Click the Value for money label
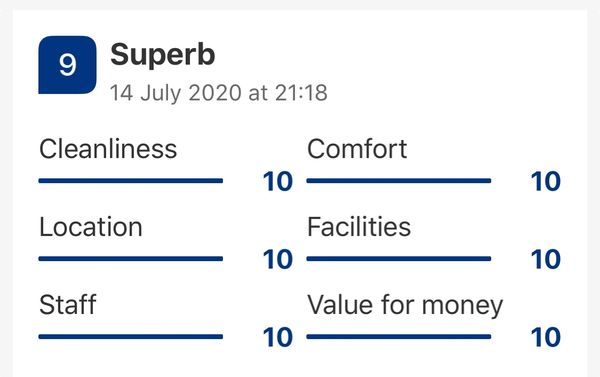This screenshot has width=600, height=377. pyautogui.click(x=405, y=306)
